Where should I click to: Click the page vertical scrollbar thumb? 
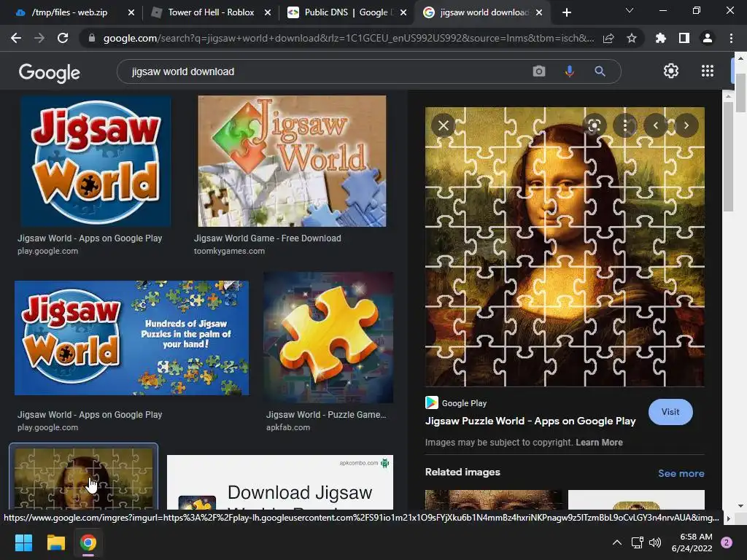[x=740, y=93]
